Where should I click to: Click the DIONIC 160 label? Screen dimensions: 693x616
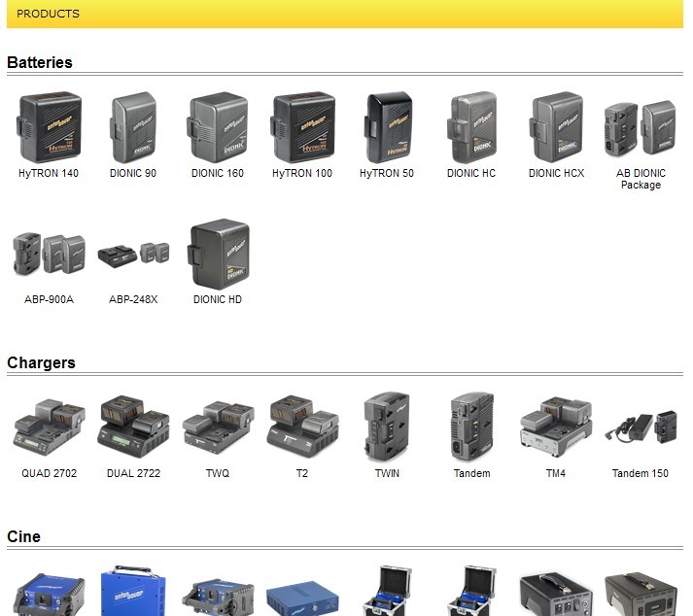[x=218, y=173]
